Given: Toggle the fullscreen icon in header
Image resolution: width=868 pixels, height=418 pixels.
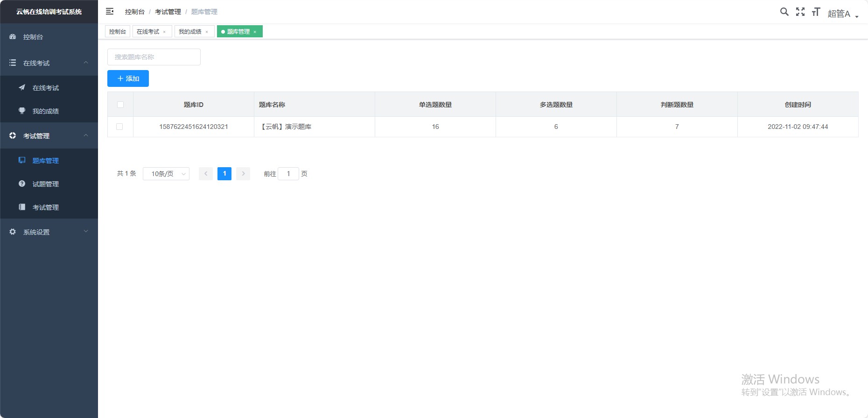Looking at the screenshot, I should [800, 12].
